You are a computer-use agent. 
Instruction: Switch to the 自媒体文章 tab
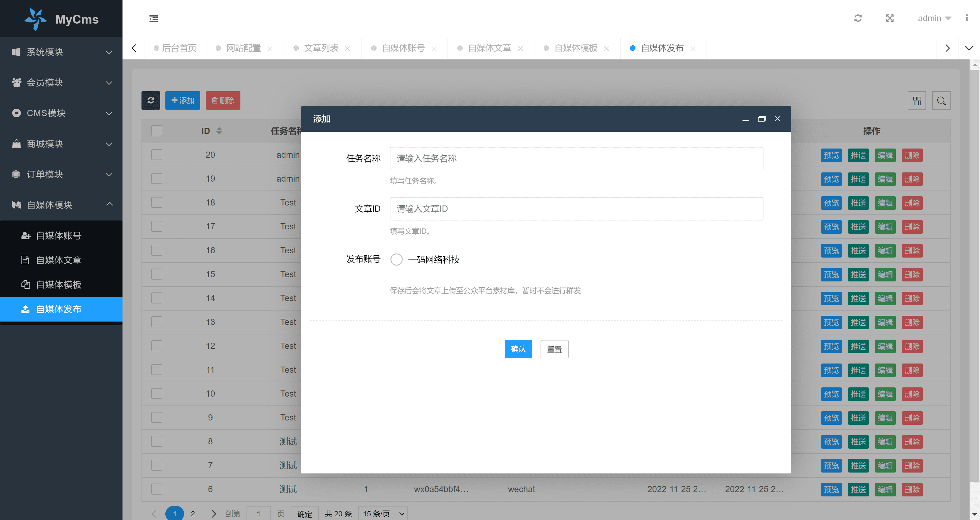coord(489,48)
